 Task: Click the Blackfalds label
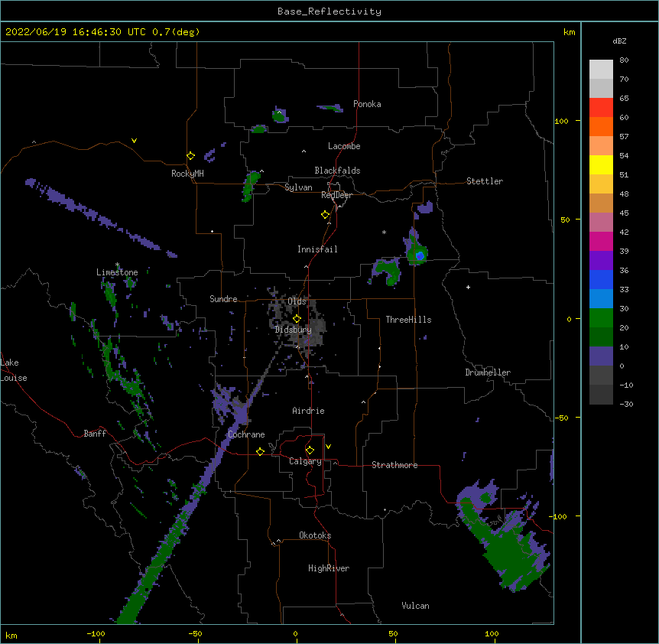337,171
